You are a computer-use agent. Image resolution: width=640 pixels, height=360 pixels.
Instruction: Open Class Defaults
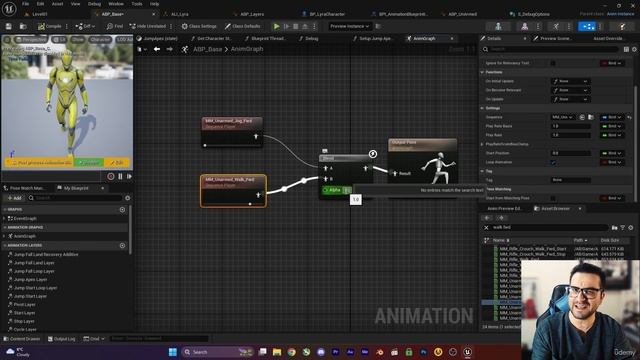(242, 26)
